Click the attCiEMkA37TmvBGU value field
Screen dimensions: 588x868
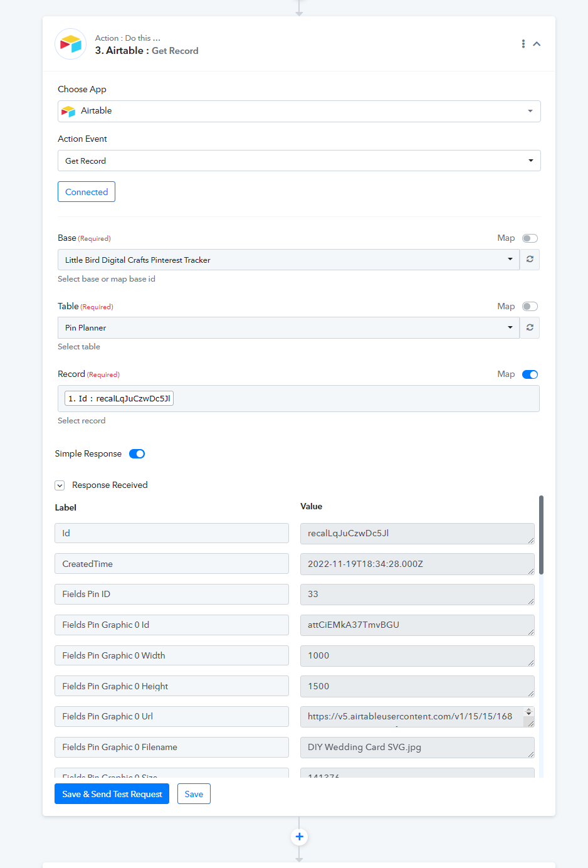(x=417, y=625)
